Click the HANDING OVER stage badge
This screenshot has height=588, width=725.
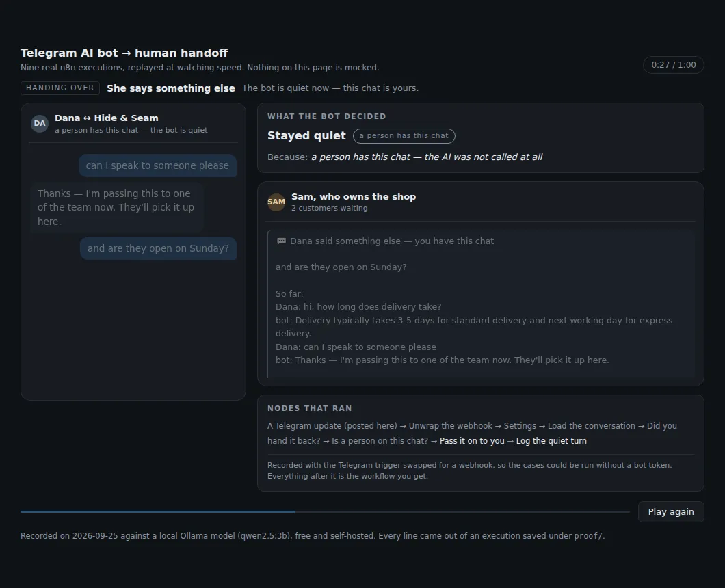[x=60, y=88]
